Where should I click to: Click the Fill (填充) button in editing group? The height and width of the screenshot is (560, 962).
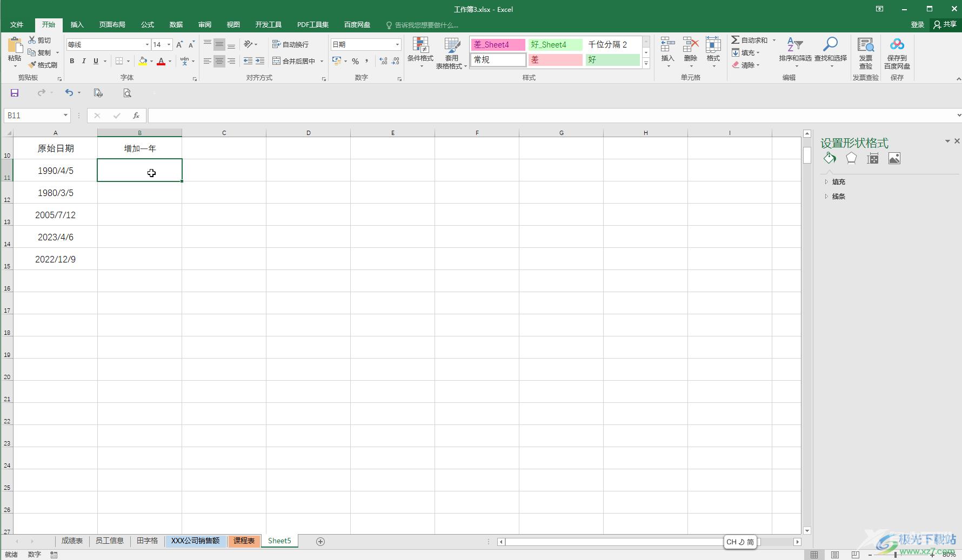point(746,52)
